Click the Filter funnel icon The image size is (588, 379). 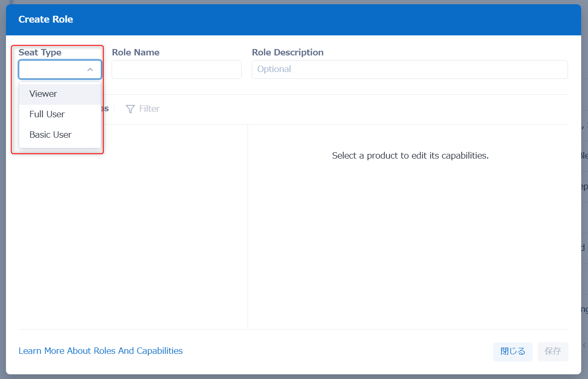(130, 109)
